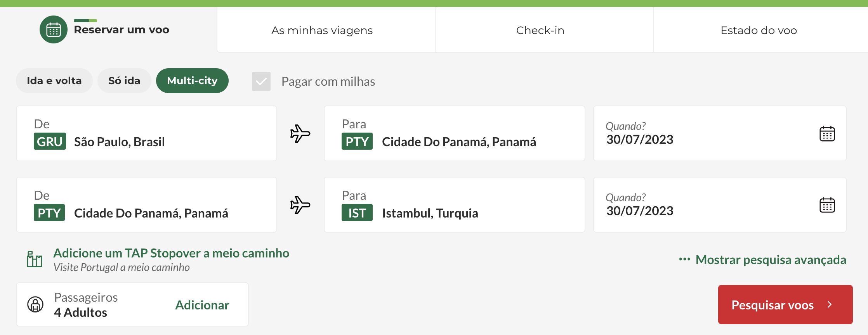Click the passenger icon next to Passageiros
This screenshot has height=335, width=868.
(35, 304)
